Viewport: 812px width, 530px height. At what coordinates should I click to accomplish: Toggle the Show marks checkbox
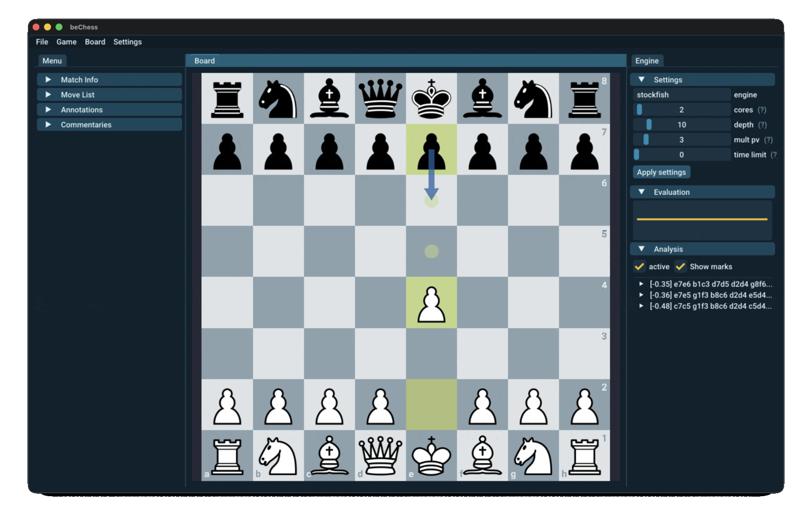pyautogui.click(x=680, y=267)
